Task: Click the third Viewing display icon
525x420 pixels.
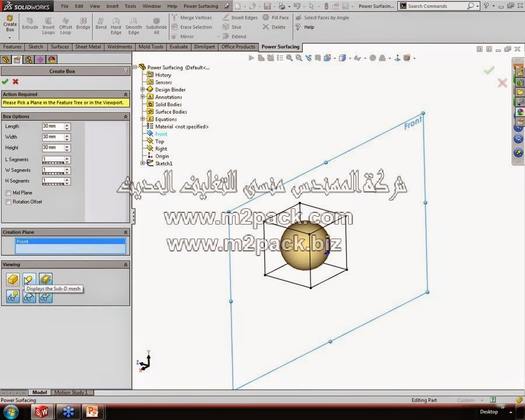Action: click(x=45, y=279)
